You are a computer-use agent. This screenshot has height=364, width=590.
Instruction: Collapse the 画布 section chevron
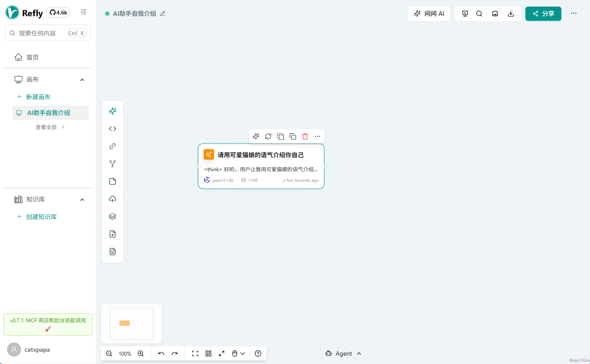[x=82, y=79]
